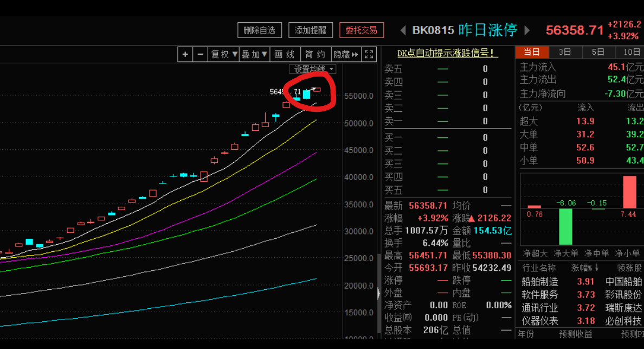
Task: Switch to the 5日 tab
Action: pos(598,52)
